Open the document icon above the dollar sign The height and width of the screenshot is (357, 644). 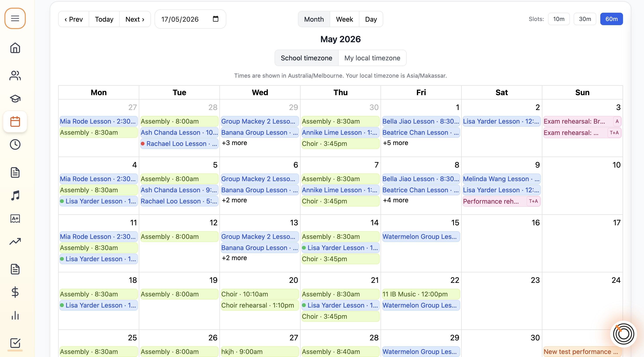pyautogui.click(x=15, y=269)
